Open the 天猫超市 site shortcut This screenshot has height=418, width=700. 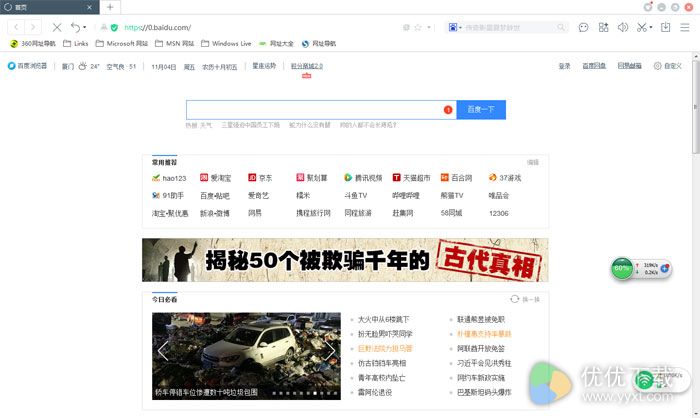coord(411,178)
